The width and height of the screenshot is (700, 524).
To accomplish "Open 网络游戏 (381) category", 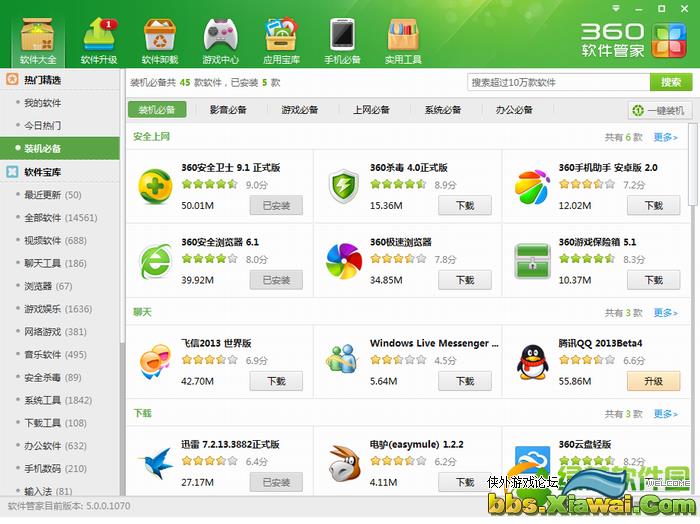I will tap(60, 331).
